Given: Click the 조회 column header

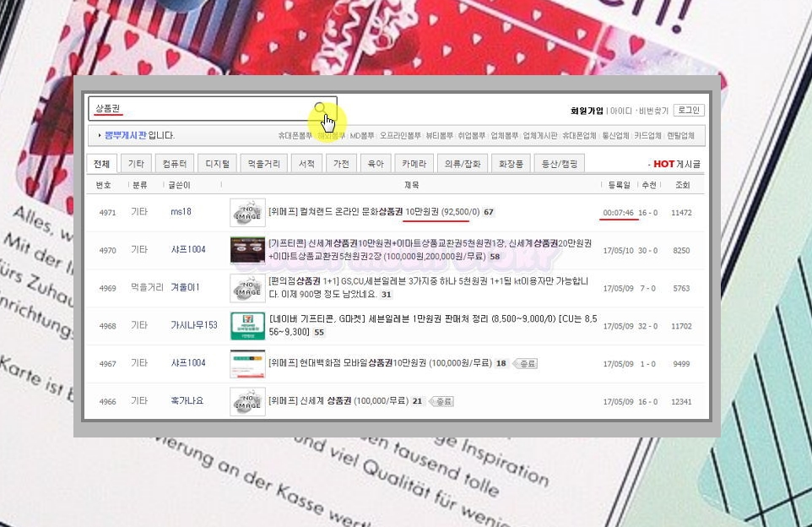Looking at the screenshot, I should (683, 185).
